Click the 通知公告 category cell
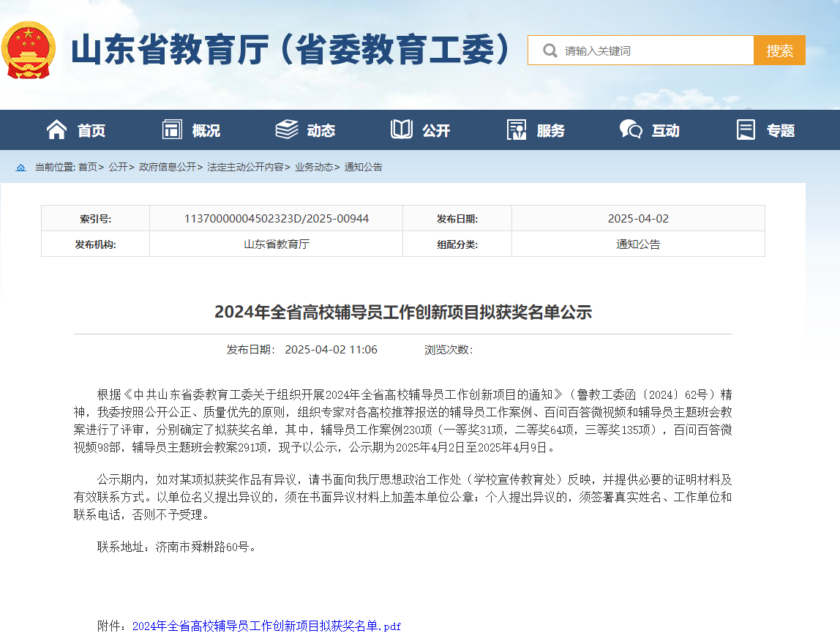Screen dimensions: 840x644 (638, 244)
